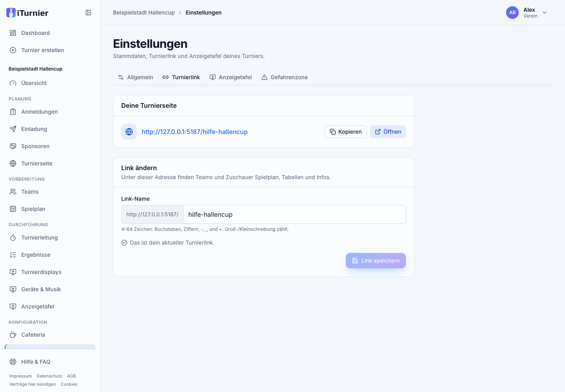Switch to the Allgemein tab
The width and height of the screenshot is (565, 392).
click(x=136, y=77)
